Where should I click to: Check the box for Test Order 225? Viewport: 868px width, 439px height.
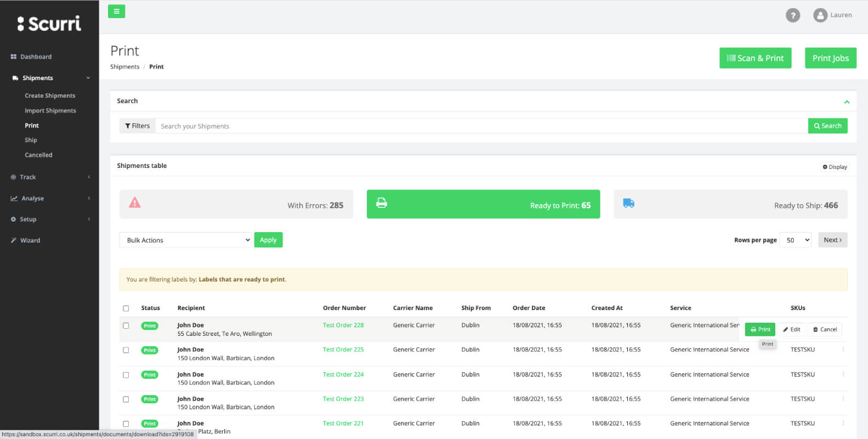pyautogui.click(x=126, y=350)
